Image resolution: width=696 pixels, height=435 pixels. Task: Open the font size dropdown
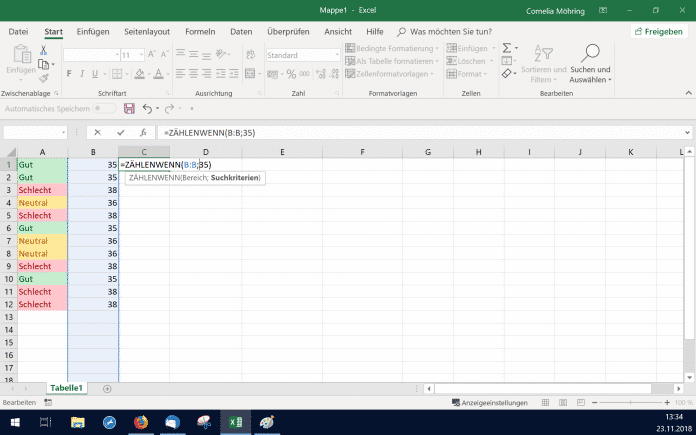pos(139,56)
